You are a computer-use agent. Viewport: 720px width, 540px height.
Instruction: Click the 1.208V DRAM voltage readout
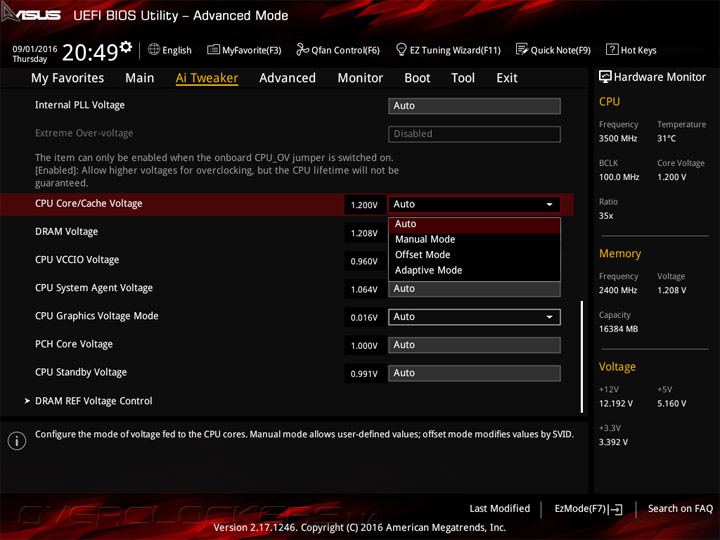point(364,233)
